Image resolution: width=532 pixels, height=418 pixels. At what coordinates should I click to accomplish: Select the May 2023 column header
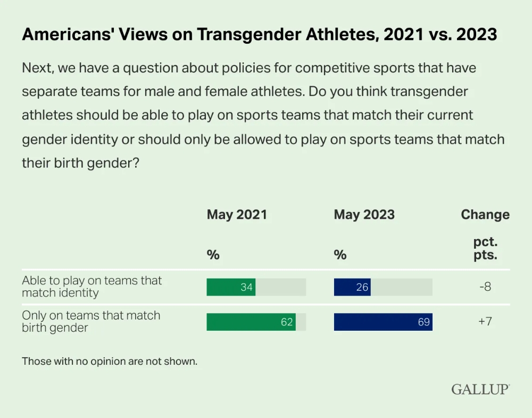[364, 215]
